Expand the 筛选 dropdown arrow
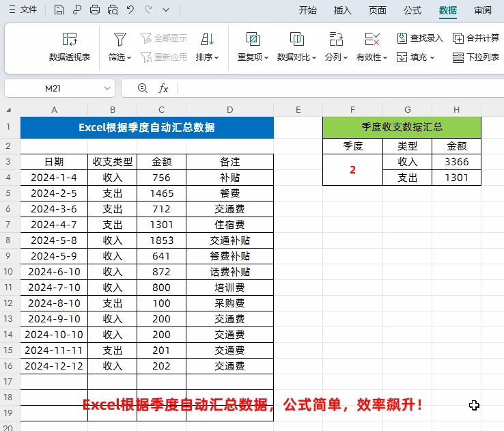The width and height of the screenshot is (504, 431). coord(129,58)
